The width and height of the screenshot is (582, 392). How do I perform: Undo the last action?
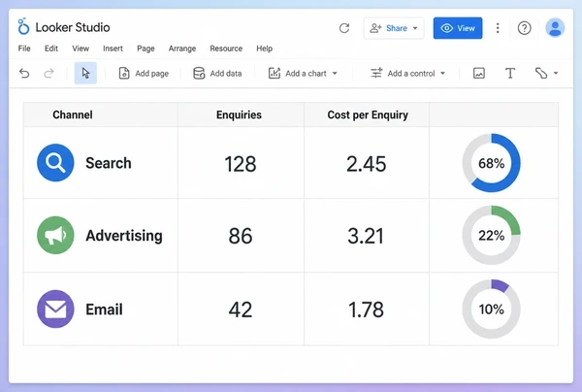(x=24, y=73)
